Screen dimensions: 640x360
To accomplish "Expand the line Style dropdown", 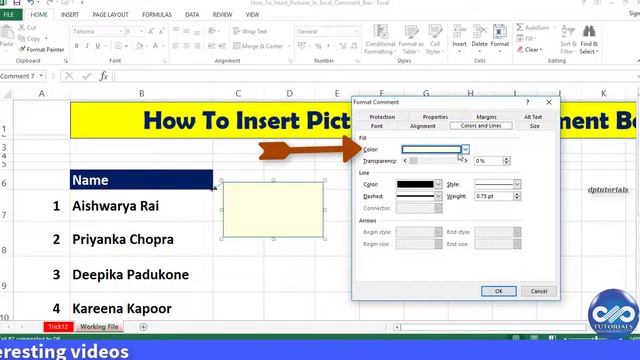I will pos(517,184).
